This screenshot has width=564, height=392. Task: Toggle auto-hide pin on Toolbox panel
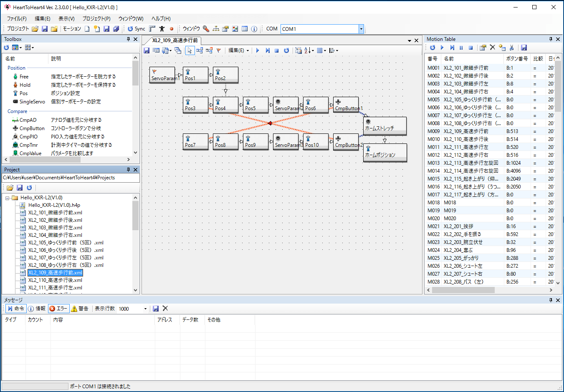[x=128, y=39]
